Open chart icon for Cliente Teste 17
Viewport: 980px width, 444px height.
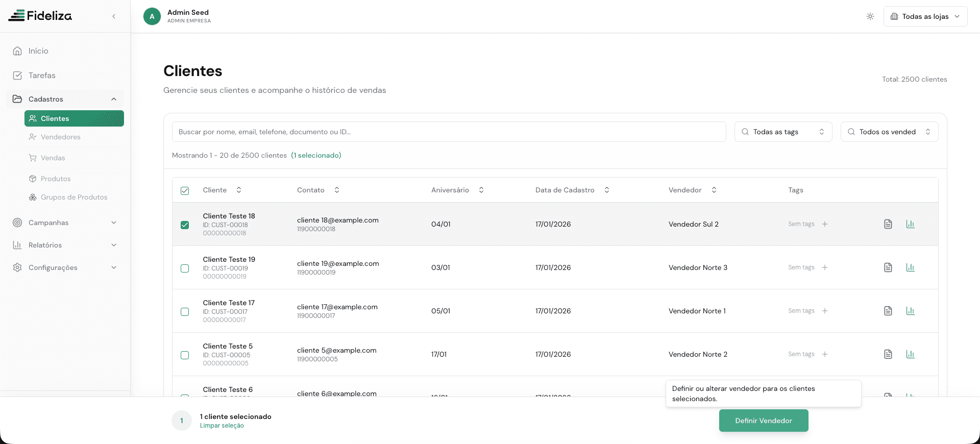910,311
